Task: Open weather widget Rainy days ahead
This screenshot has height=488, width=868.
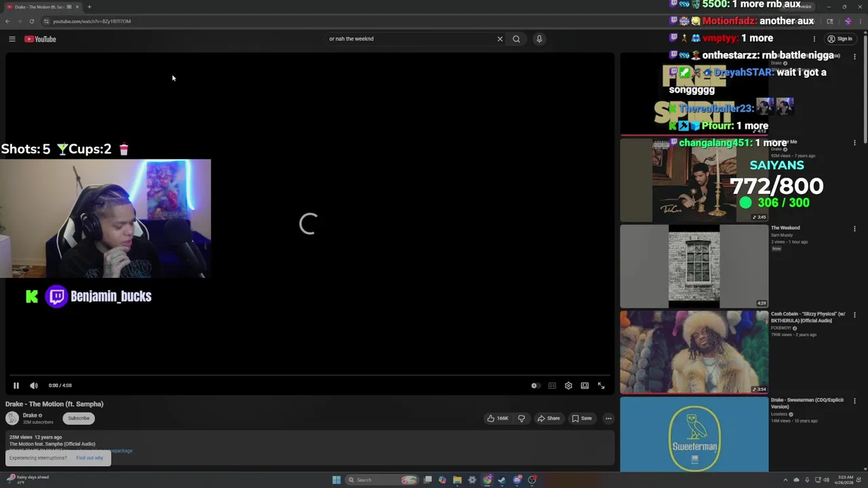Action: coord(27,479)
